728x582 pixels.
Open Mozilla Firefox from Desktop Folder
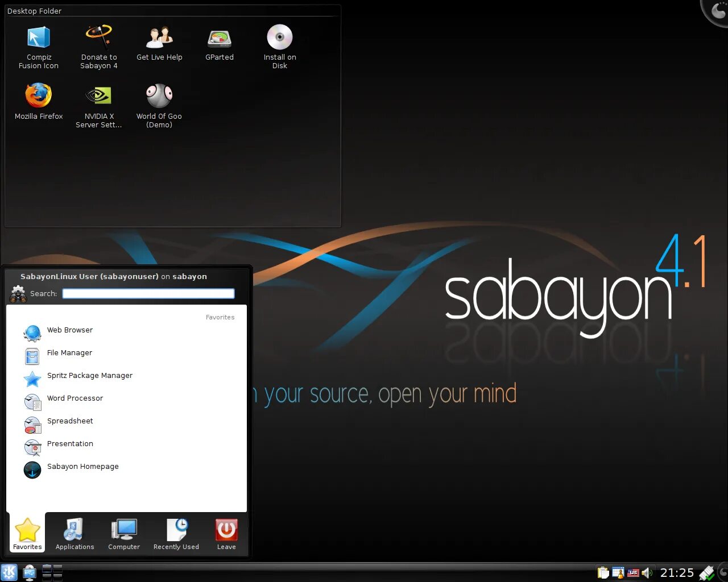(39, 101)
